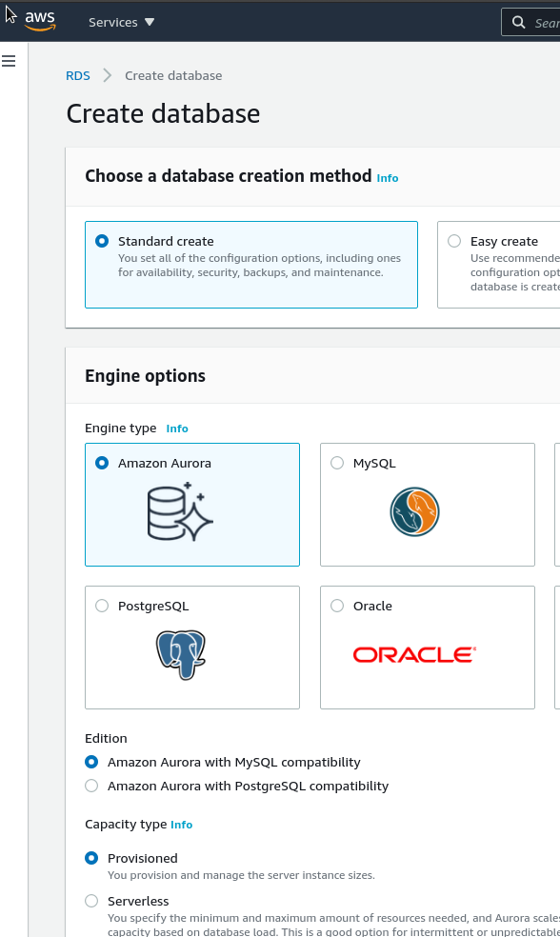Open Info link next to Capacity type
The width and height of the screenshot is (560, 937).
[181, 825]
